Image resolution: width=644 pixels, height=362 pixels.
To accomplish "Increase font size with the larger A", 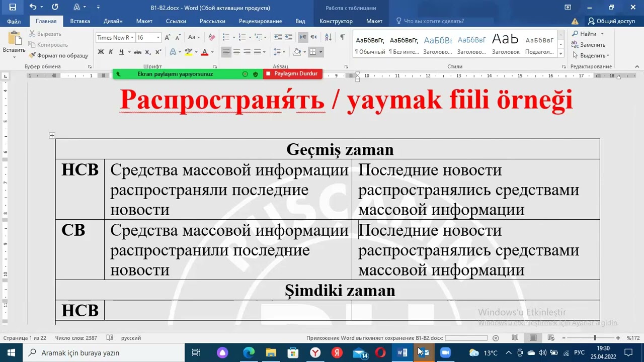I will [168, 38].
